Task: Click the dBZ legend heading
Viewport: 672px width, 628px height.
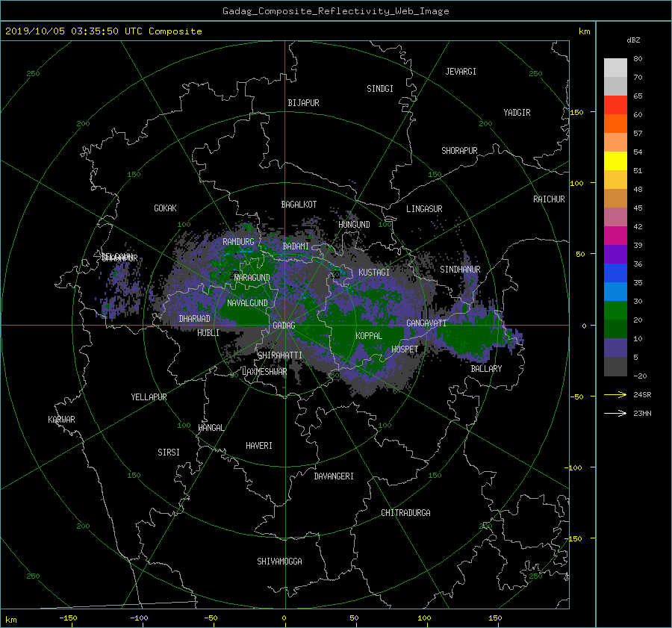Action: click(633, 40)
